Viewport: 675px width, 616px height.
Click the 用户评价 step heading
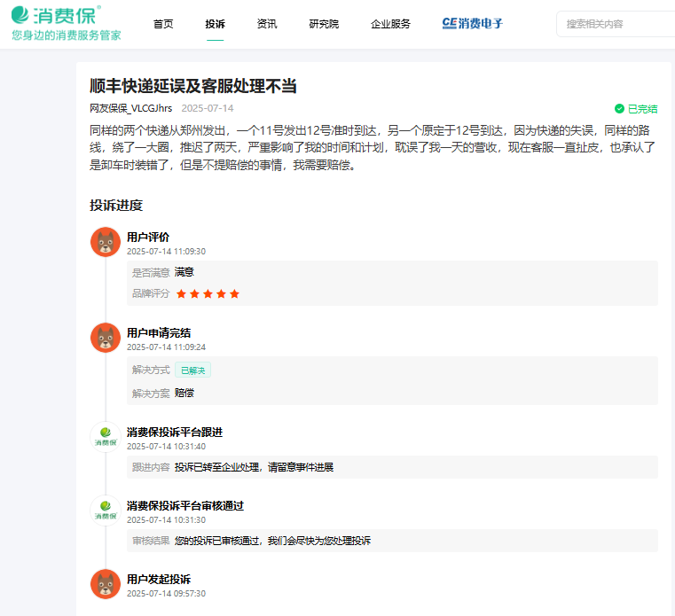(148, 237)
